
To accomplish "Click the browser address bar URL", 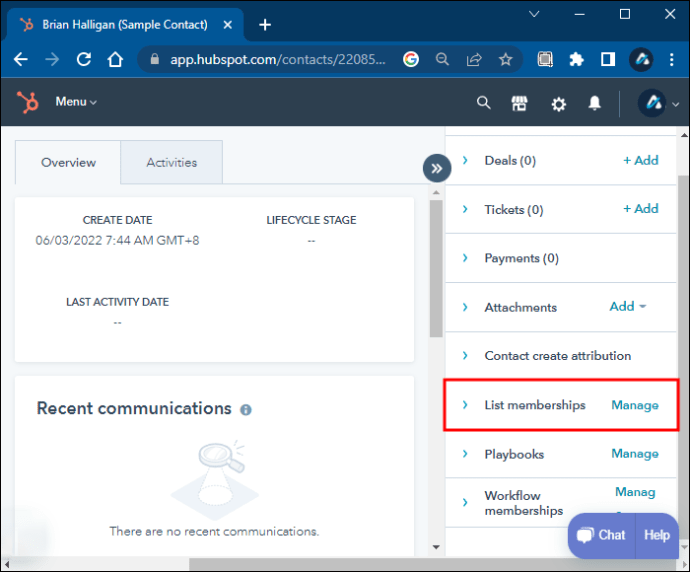I will [270, 59].
